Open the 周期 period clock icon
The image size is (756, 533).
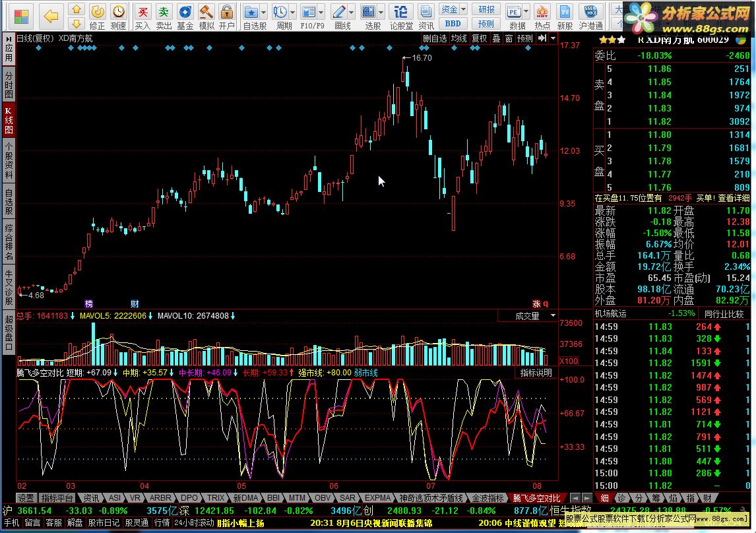tap(280, 16)
